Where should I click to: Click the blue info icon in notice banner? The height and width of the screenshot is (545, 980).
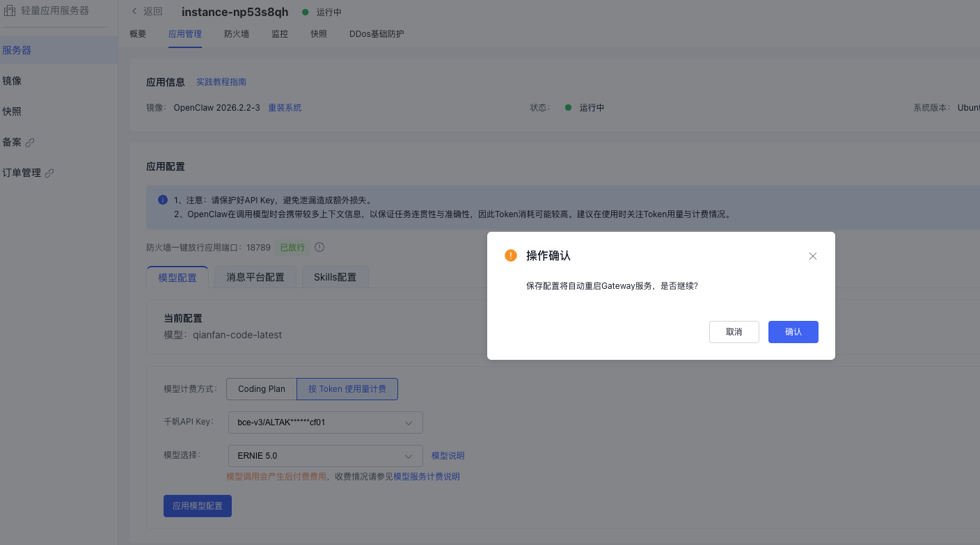coord(163,200)
